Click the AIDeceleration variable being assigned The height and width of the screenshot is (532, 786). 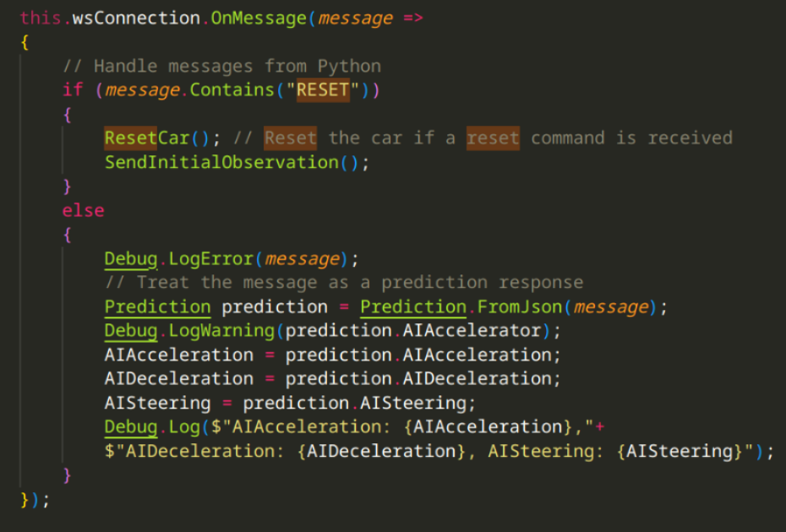click(x=178, y=378)
